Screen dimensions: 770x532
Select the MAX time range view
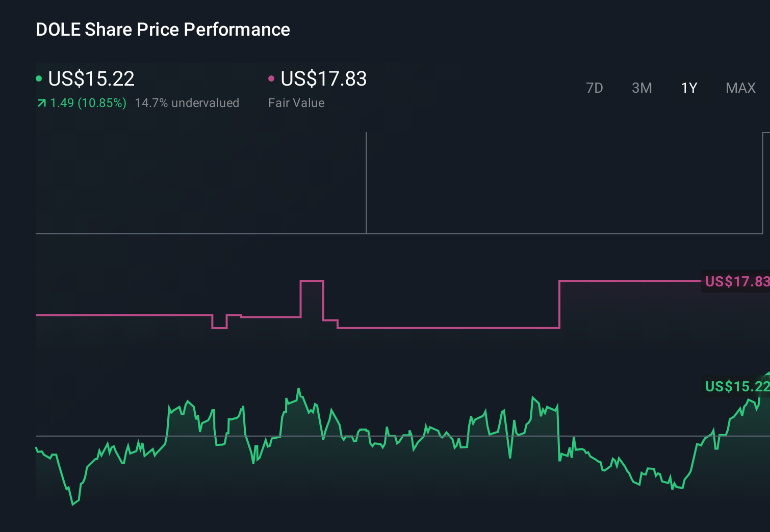click(740, 88)
